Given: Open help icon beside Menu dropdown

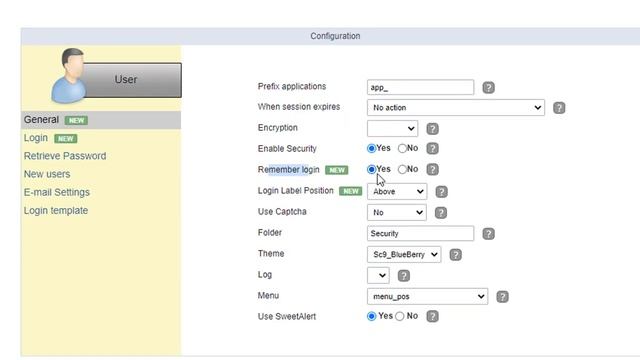Looking at the screenshot, I should pos(502,297).
